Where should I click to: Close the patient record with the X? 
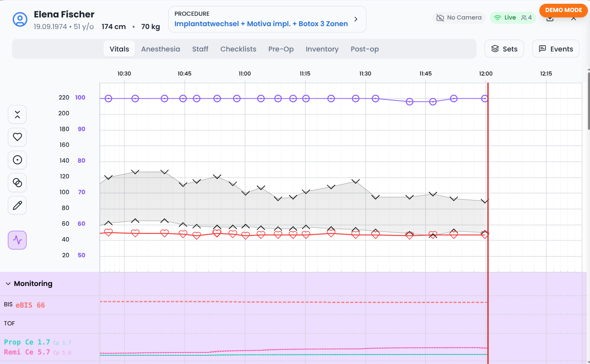(x=573, y=19)
